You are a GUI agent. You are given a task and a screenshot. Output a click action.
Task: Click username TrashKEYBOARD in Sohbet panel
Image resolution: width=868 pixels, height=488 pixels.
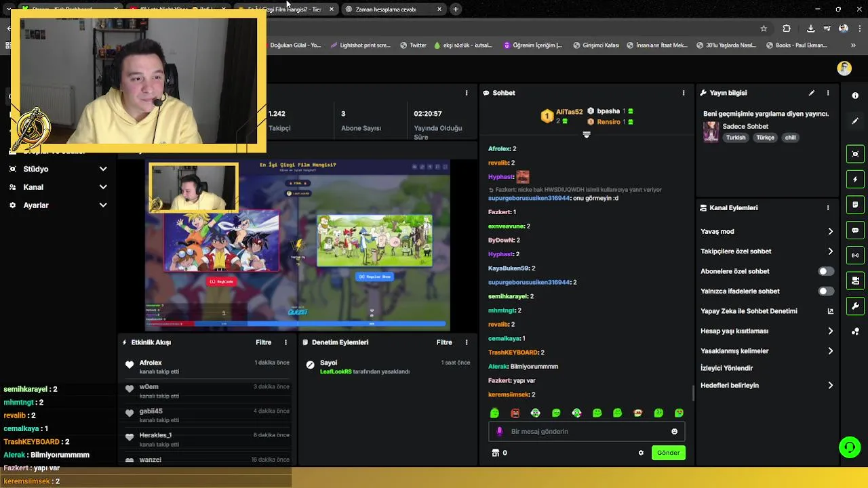click(x=513, y=352)
